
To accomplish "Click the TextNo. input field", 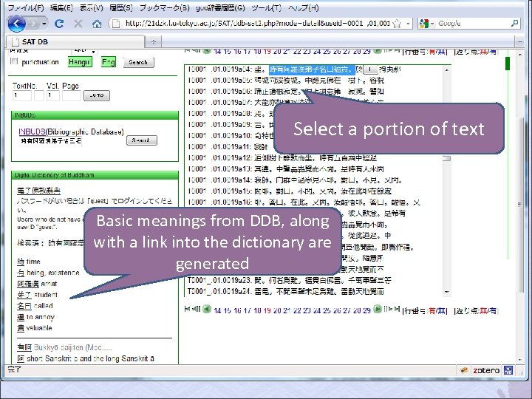I will (21, 95).
